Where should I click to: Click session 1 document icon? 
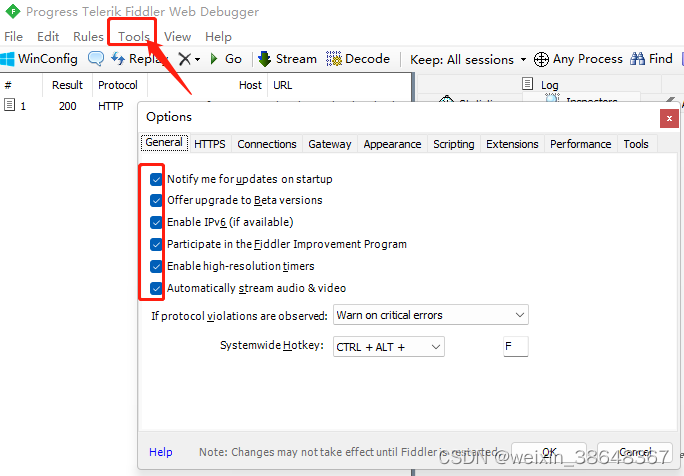coord(9,105)
